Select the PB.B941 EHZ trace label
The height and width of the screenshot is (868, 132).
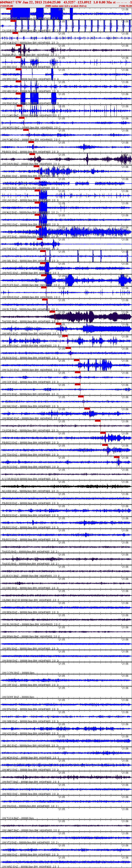[x=30, y=176]
